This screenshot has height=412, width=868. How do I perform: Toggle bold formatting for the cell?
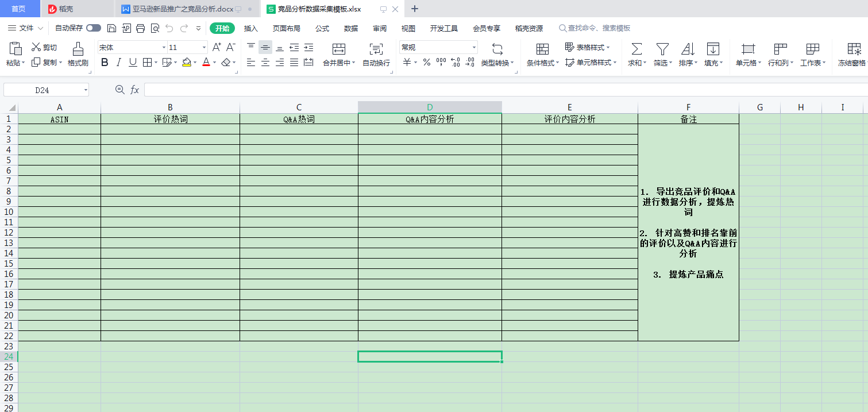(104, 62)
